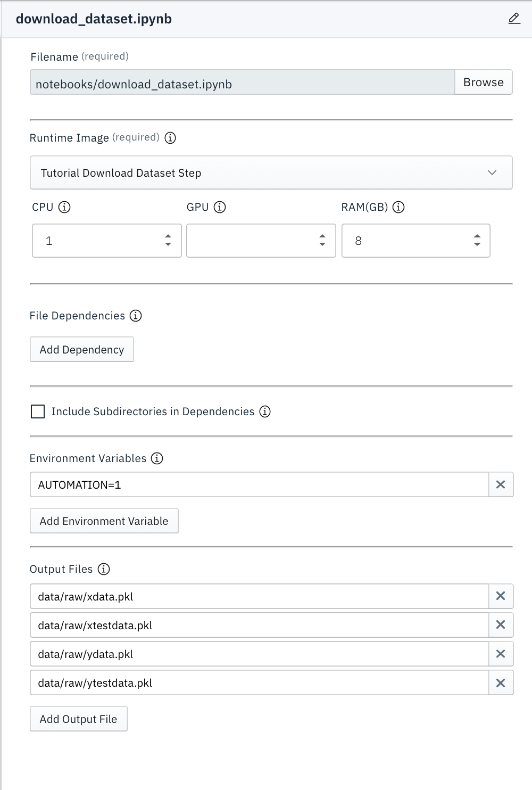Click the Environment Variables info icon

click(x=157, y=458)
